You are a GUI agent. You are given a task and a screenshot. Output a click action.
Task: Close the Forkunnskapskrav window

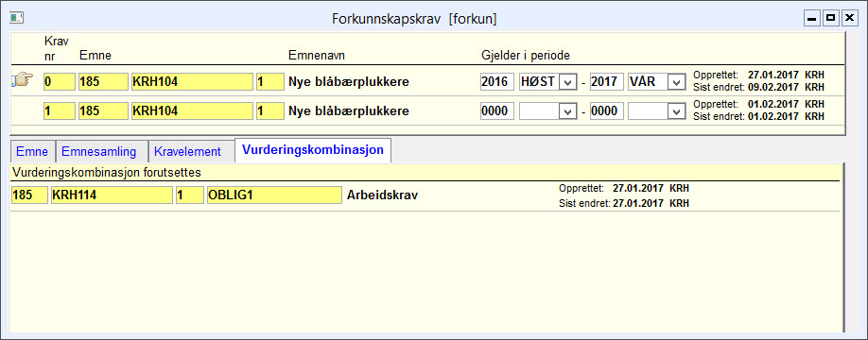pos(849,18)
